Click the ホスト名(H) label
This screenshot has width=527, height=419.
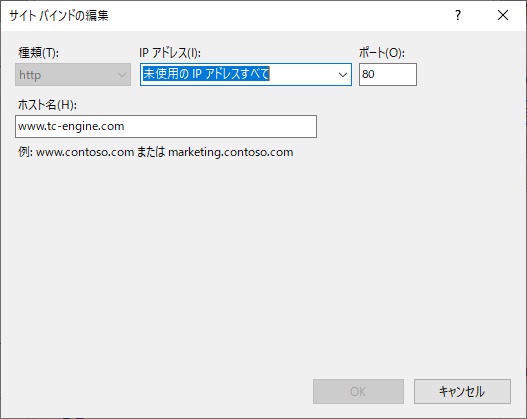click(x=47, y=105)
